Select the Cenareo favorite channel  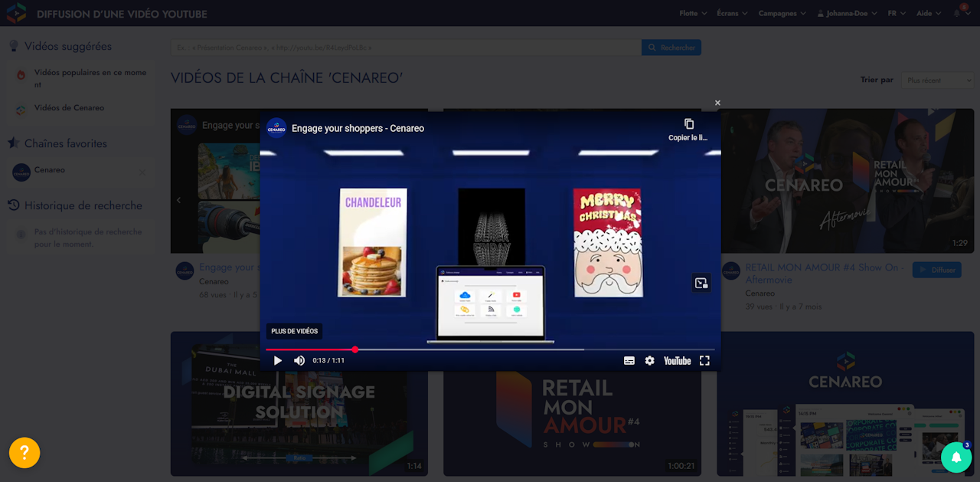pos(50,170)
